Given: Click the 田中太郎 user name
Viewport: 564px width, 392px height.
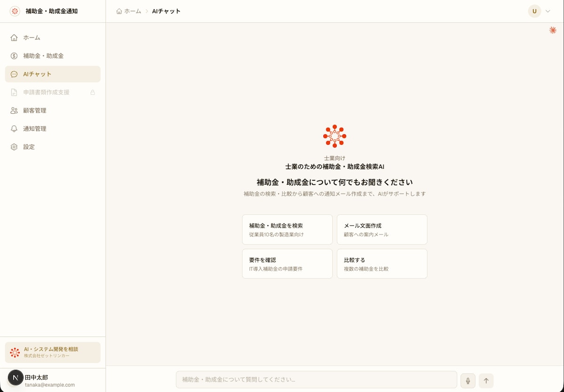Looking at the screenshot, I should 36,377.
